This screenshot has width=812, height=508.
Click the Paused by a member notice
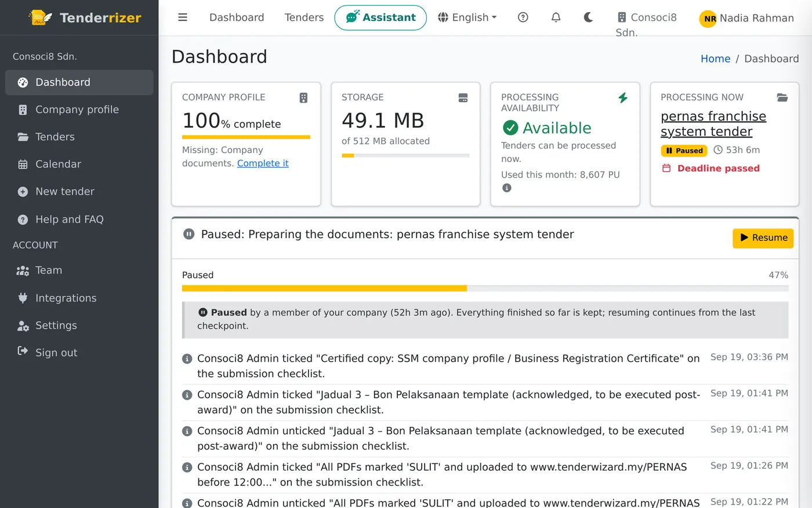(x=485, y=320)
